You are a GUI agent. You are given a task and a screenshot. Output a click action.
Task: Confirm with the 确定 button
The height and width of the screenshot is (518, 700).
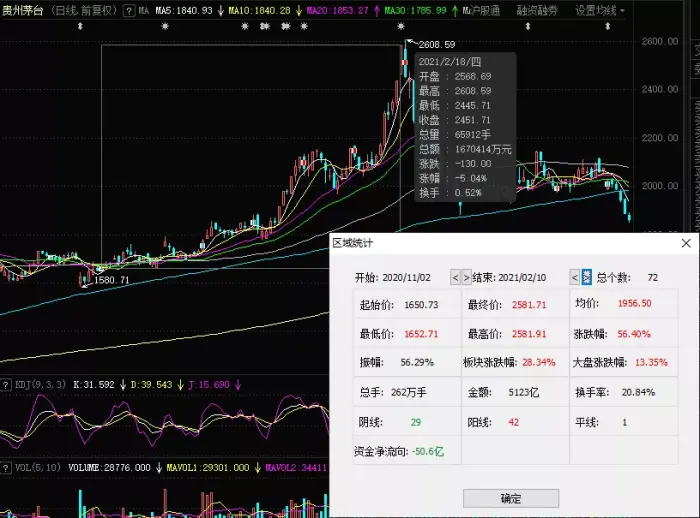tap(511, 498)
